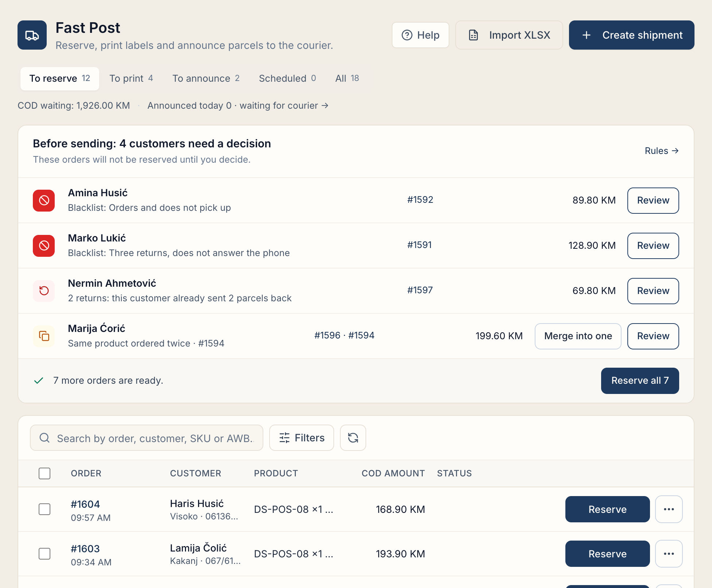Click the refresh icon button next to Filters
Screen dimensions: 712x588
(353, 437)
